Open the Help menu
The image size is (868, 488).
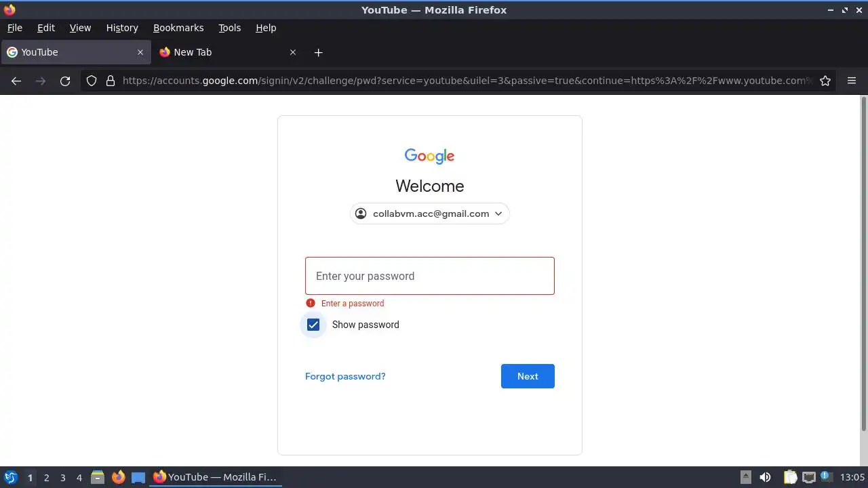[266, 28]
